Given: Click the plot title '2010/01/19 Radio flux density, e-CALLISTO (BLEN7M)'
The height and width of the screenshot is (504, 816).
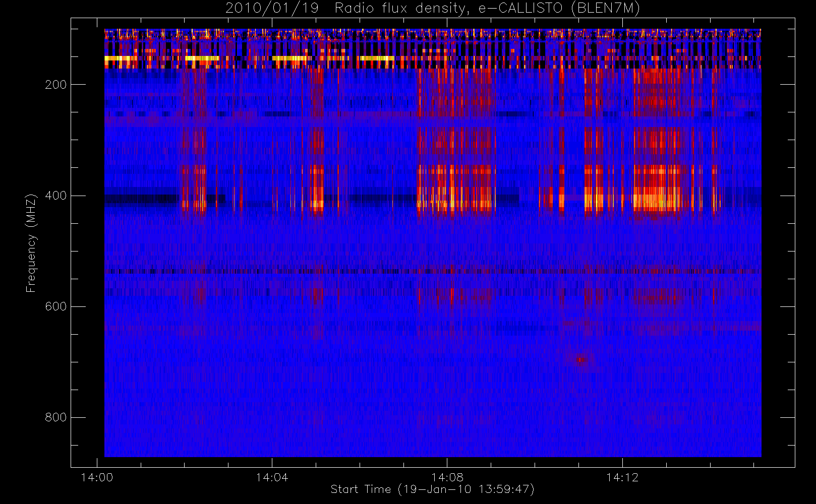Looking at the screenshot, I should click(x=433, y=9).
